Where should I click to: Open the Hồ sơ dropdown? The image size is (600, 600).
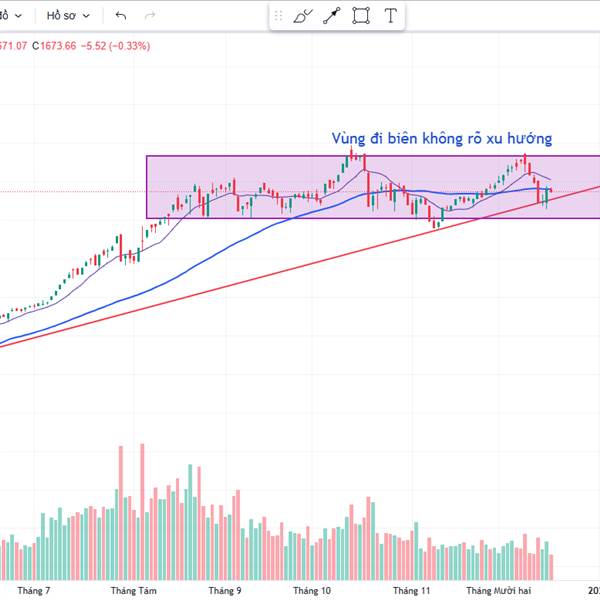tap(68, 16)
